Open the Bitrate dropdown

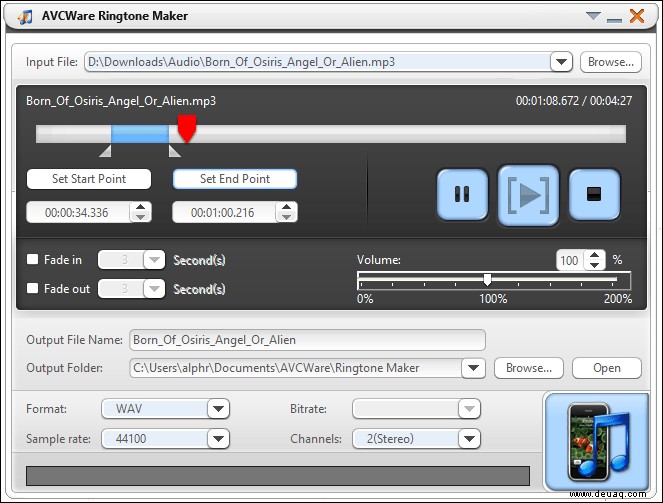click(469, 409)
